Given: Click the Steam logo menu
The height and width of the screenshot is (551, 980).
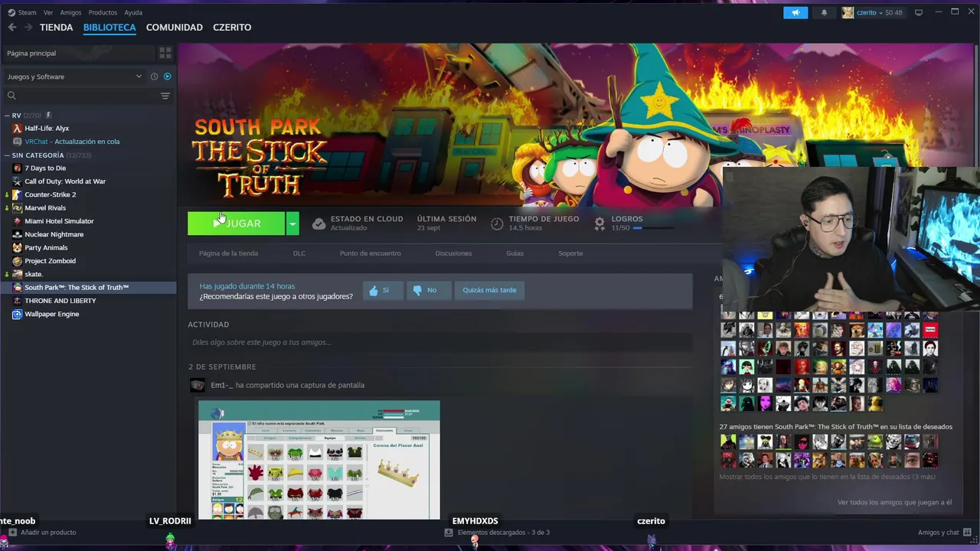Looking at the screenshot, I should tap(22, 12).
